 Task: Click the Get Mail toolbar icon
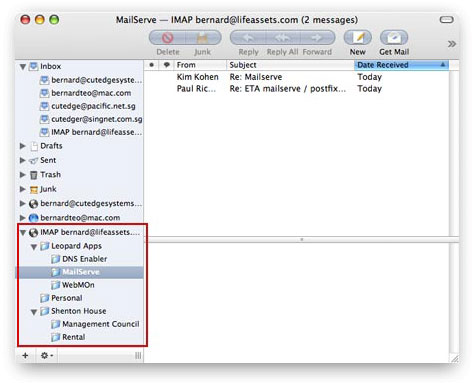[394, 38]
